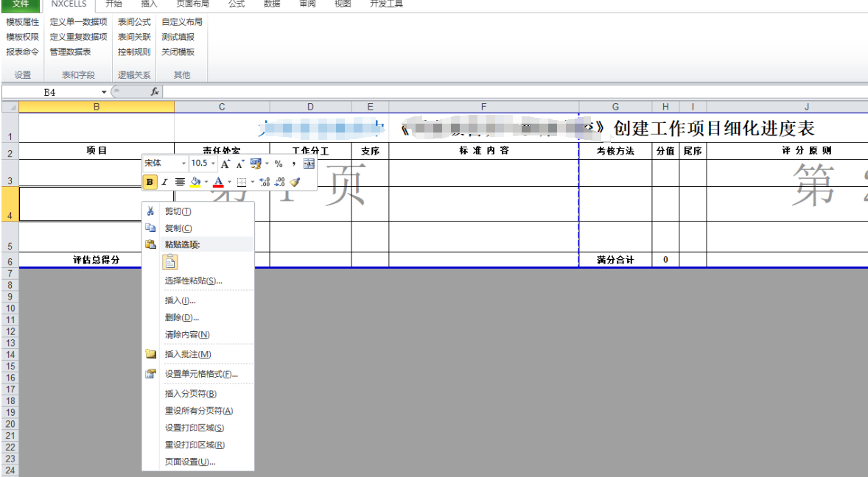The height and width of the screenshot is (477, 868).
Task: Toggle bold in the mini toolbar
Action: [x=150, y=182]
